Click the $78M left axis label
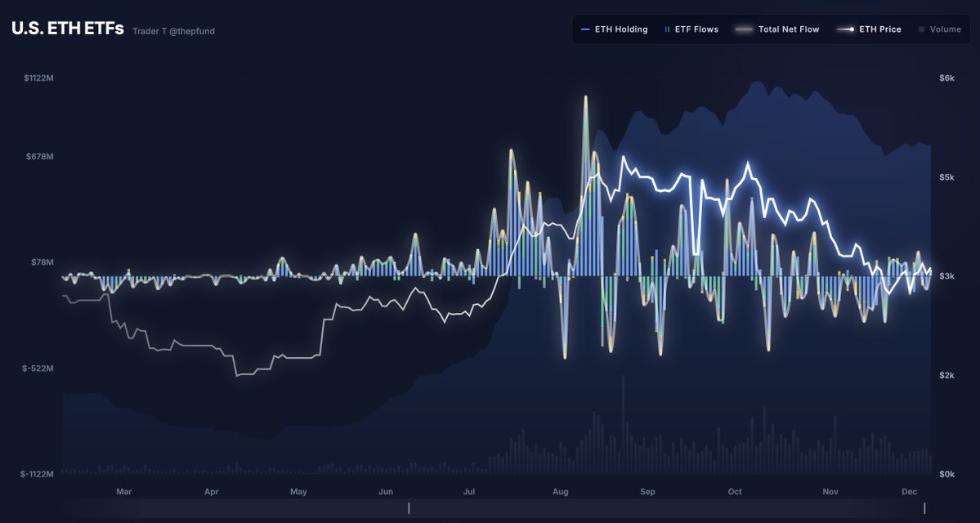This screenshot has height=523, width=980. click(x=43, y=261)
